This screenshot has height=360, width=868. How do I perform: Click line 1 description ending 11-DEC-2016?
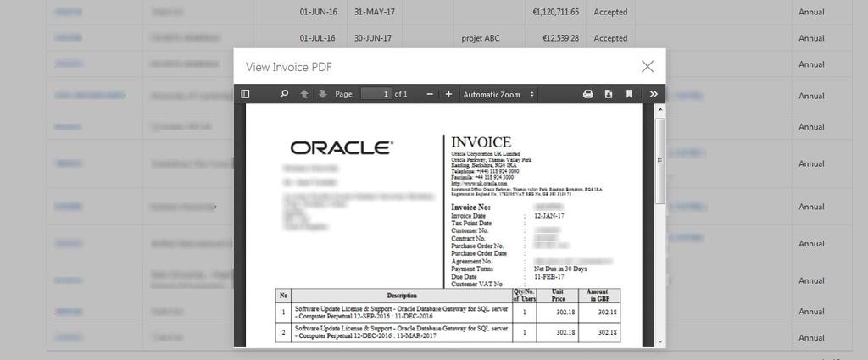[x=401, y=313]
